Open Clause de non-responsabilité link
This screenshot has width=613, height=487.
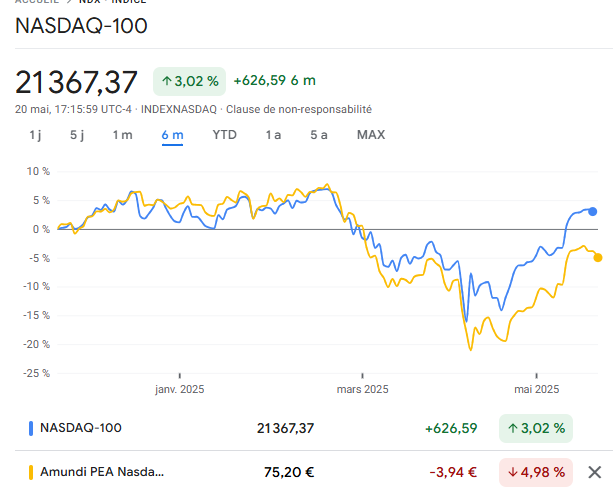(299, 109)
